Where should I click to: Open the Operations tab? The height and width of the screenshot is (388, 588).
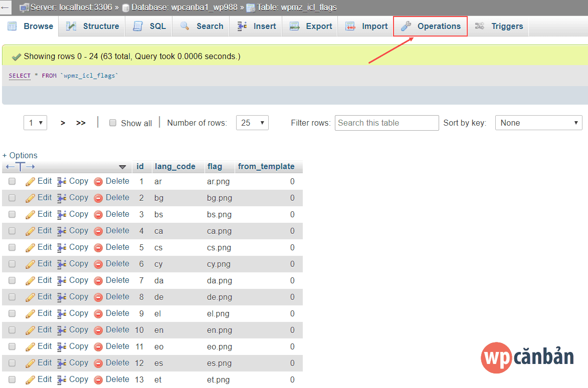(x=430, y=26)
